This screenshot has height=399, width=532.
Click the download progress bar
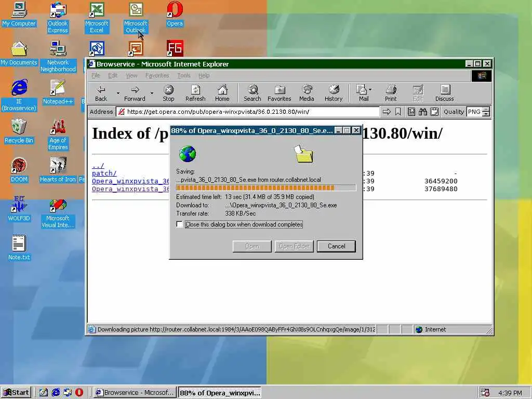266,188
